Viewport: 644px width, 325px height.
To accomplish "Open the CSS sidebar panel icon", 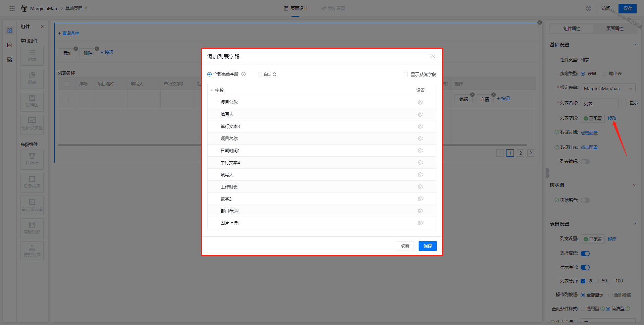I will click(x=10, y=59).
